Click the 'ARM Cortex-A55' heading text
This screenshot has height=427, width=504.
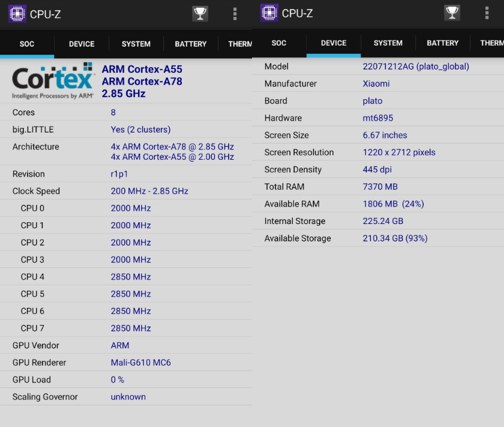click(x=142, y=69)
